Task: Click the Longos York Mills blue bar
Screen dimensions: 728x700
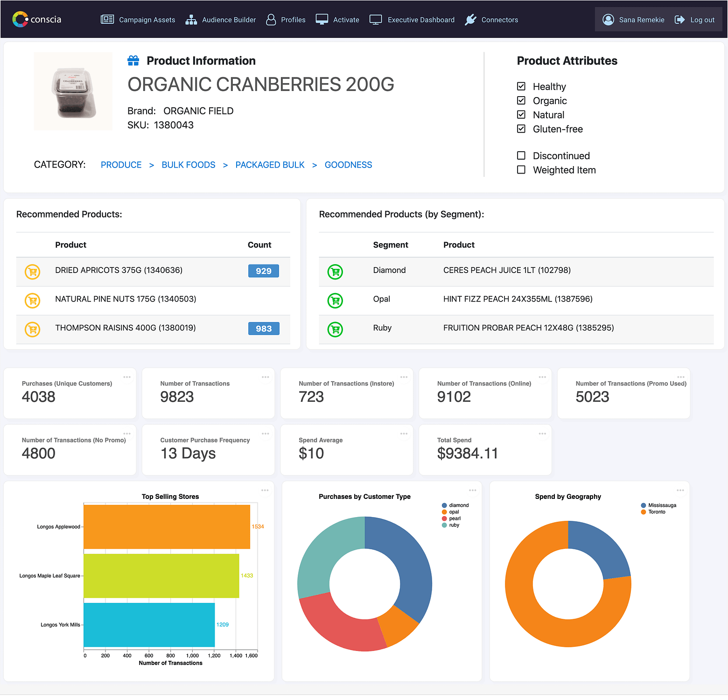Action: 149,625
